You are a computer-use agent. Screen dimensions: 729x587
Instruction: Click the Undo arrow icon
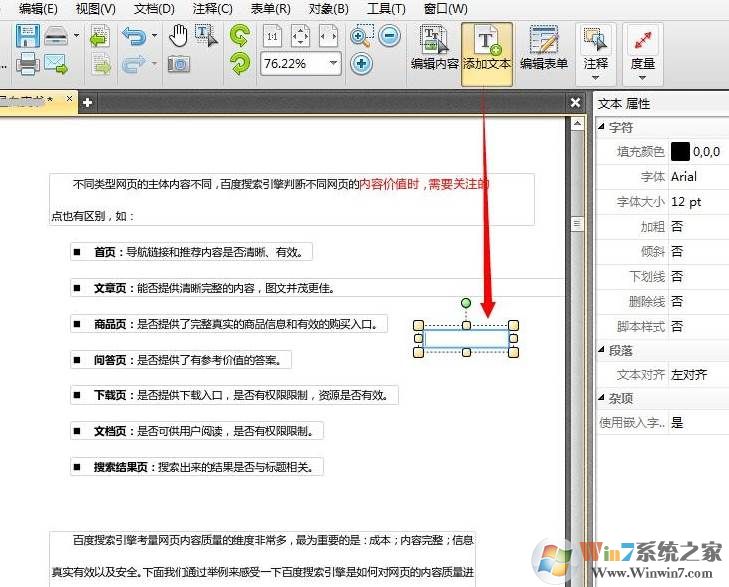click(132, 38)
